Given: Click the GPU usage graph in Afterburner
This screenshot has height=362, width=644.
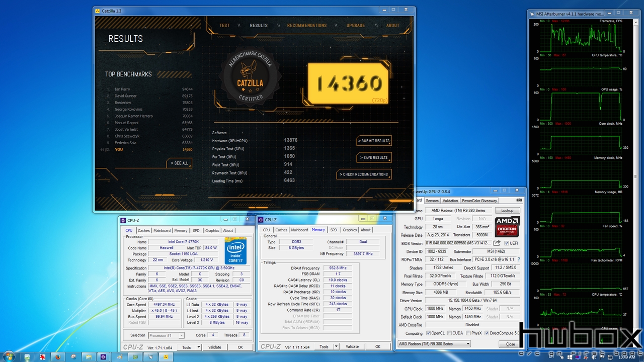Looking at the screenshot, I should (x=580, y=106).
